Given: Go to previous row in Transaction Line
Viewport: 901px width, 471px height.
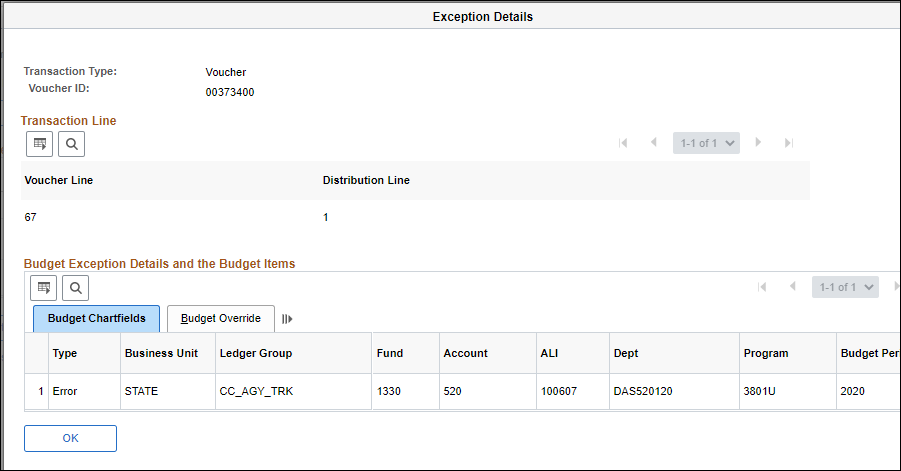Looking at the screenshot, I should [653, 143].
